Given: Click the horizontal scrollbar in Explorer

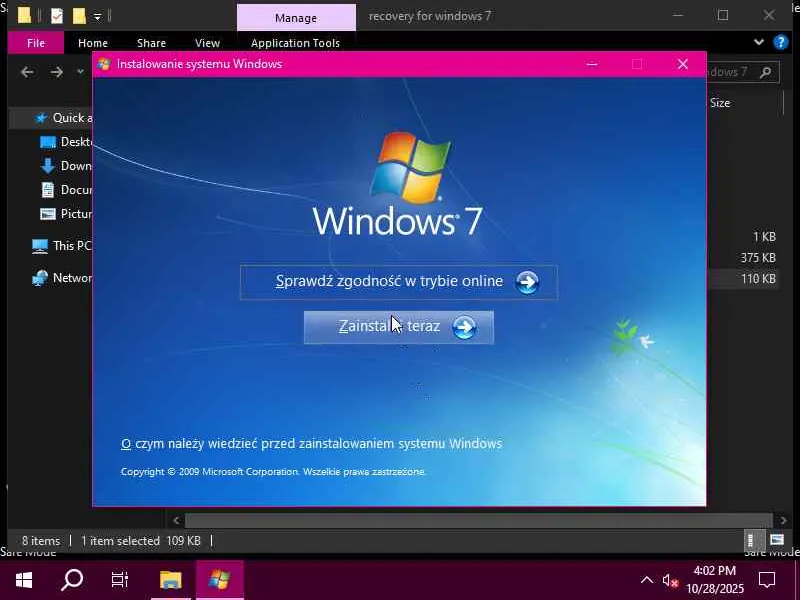Looking at the screenshot, I should 479,520.
